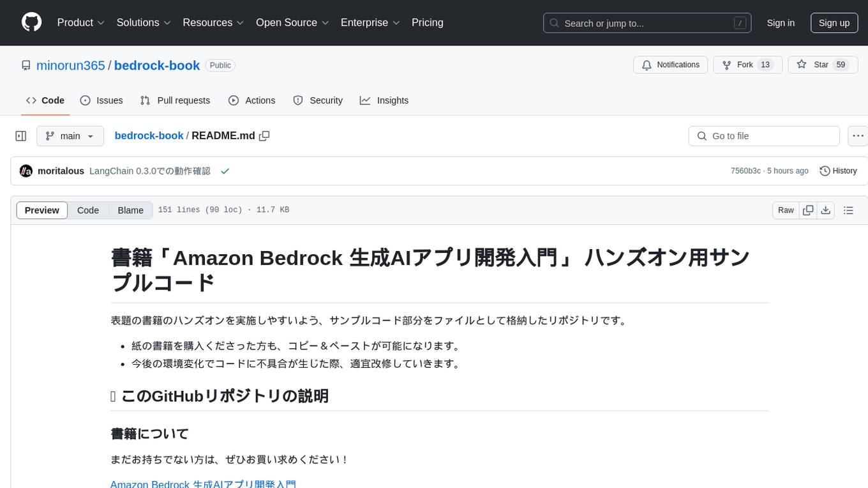Open the bedrock-book repository link in header

(157, 65)
